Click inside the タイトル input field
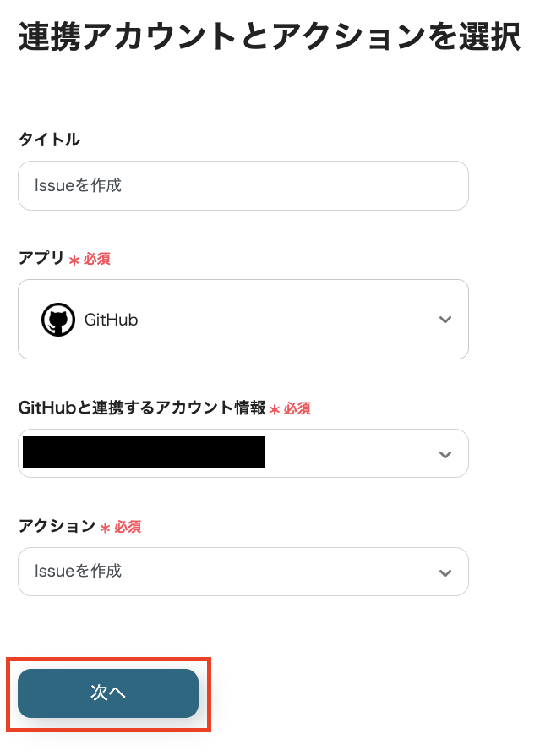551x756 pixels. (243, 185)
